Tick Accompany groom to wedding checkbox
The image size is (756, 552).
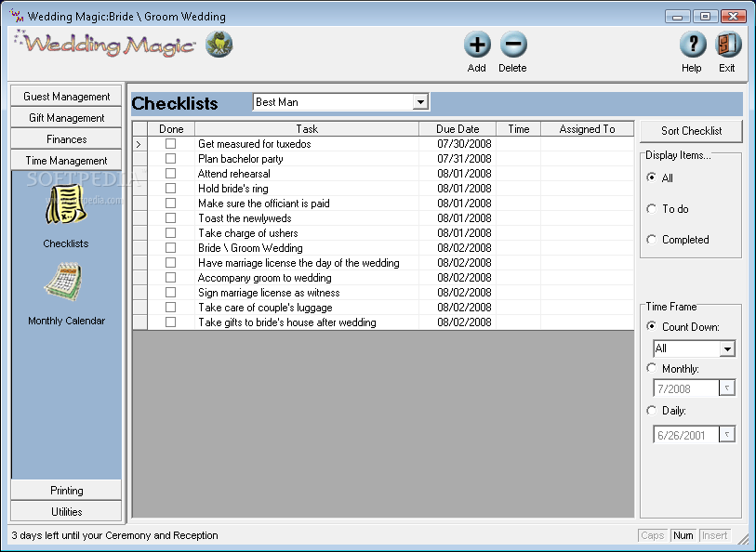(171, 278)
